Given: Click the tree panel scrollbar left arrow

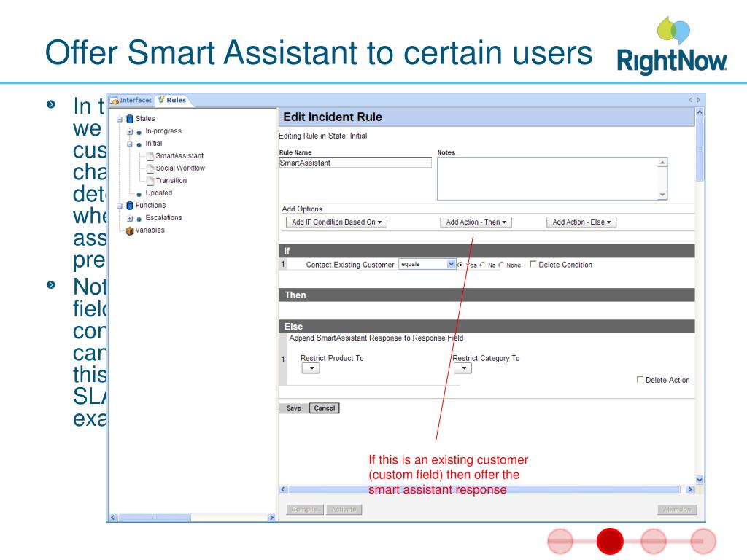Looking at the screenshot, I should coord(113,518).
